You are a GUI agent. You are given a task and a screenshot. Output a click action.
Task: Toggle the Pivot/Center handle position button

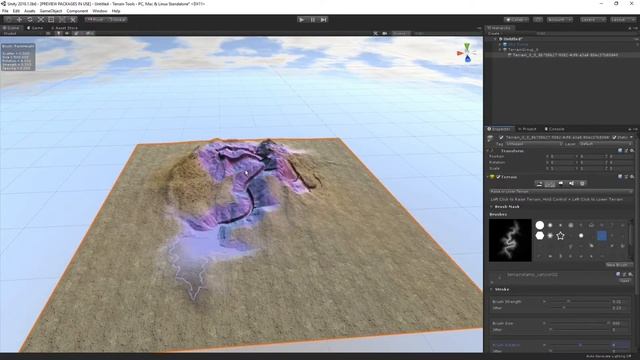click(x=95, y=20)
